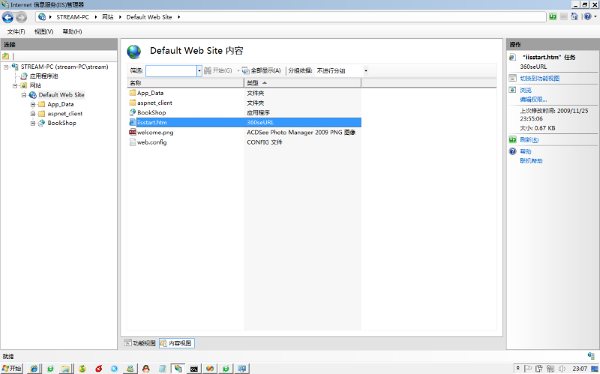Click the command prompt icon in taskbar
This screenshot has width=600, height=374.
click(x=194, y=369)
